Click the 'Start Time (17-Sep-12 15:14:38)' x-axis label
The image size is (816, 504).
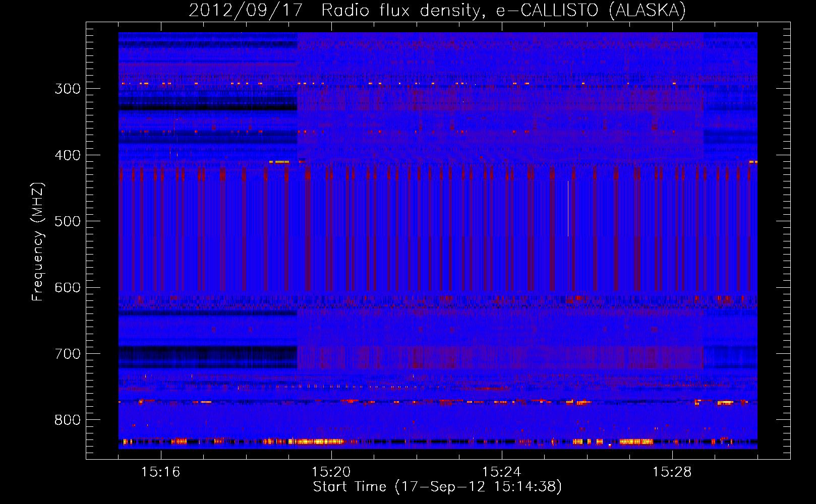437,487
